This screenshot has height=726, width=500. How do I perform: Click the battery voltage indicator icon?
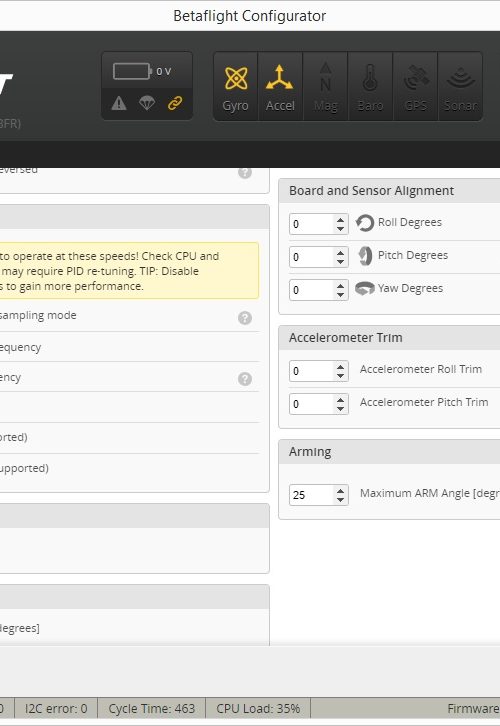132,71
